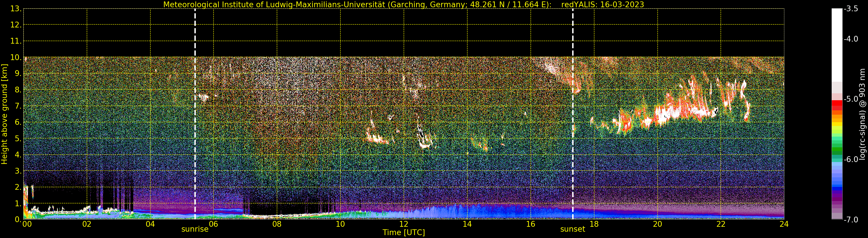Click the '2.' tick on the height axis
Screen dimensions: 868x238
[18, 187]
